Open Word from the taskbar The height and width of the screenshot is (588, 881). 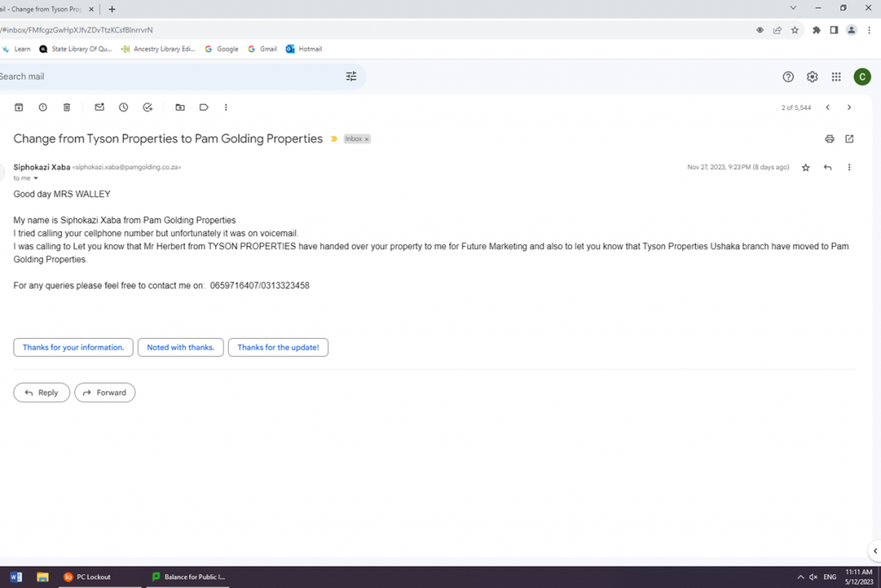click(x=15, y=577)
